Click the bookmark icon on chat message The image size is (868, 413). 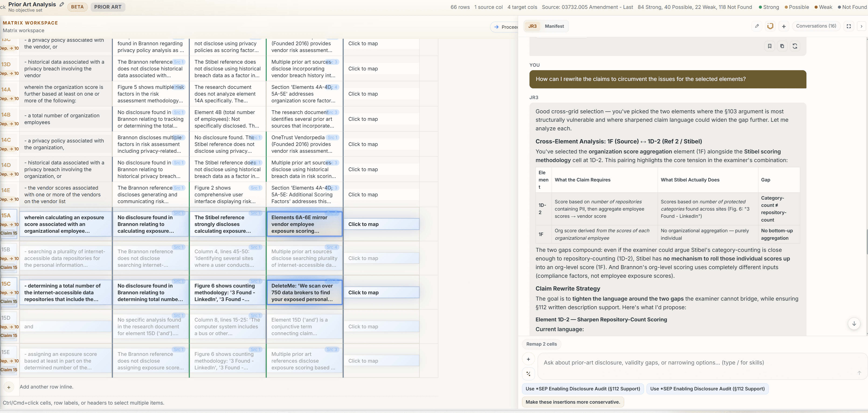coord(769,46)
